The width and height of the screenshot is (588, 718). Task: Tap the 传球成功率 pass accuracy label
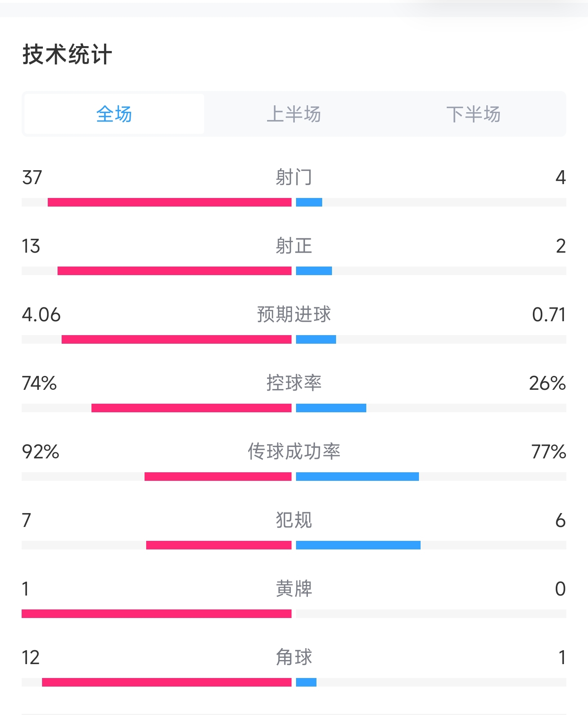[294, 452]
